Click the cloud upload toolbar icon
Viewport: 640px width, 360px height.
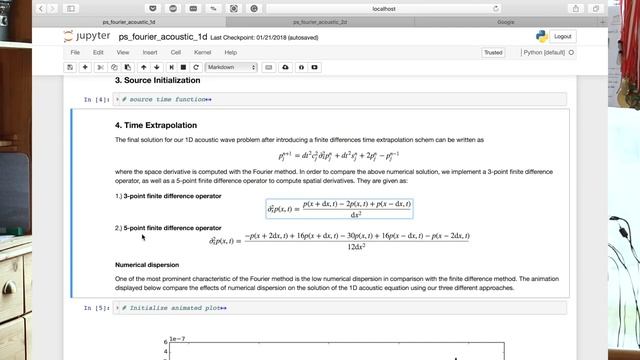[285, 67]
